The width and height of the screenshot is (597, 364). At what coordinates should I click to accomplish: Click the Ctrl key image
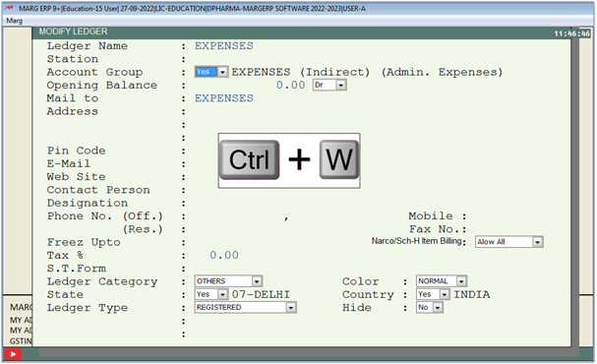pyautogui.click(x=250, y=159)
